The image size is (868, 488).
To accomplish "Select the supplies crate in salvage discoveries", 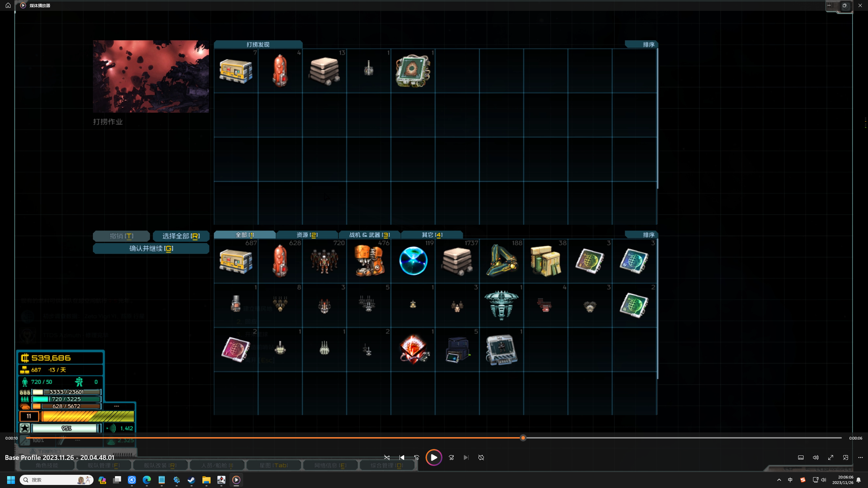I will point(236,70).
